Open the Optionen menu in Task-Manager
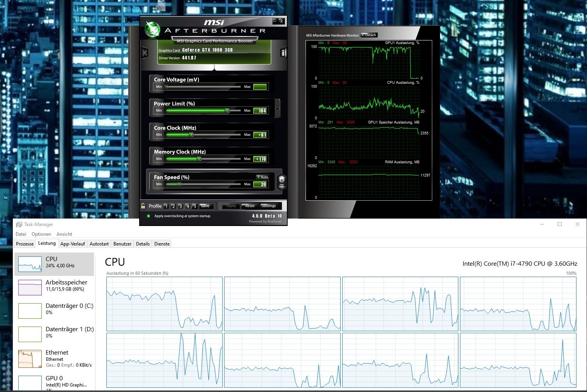The width and height of the screenshot is (587, 392). 41,234
